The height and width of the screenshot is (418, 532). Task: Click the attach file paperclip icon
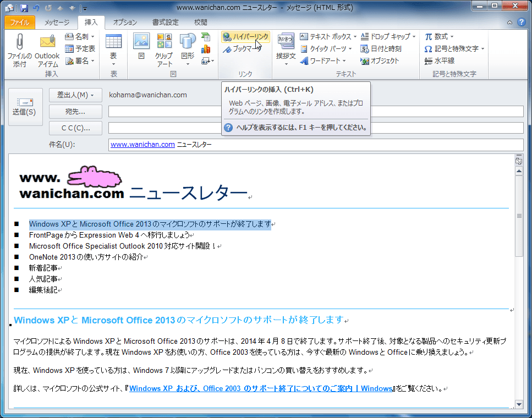(x=19, y=50)
